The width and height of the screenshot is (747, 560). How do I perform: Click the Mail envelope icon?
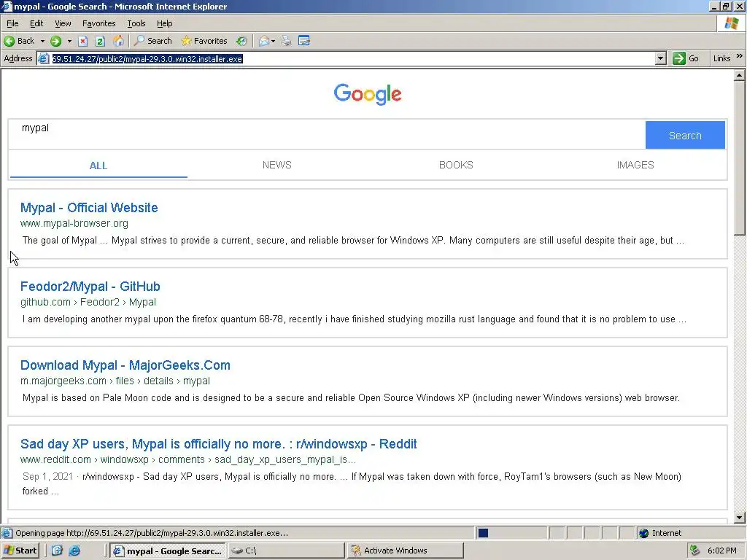click(264, 41)
